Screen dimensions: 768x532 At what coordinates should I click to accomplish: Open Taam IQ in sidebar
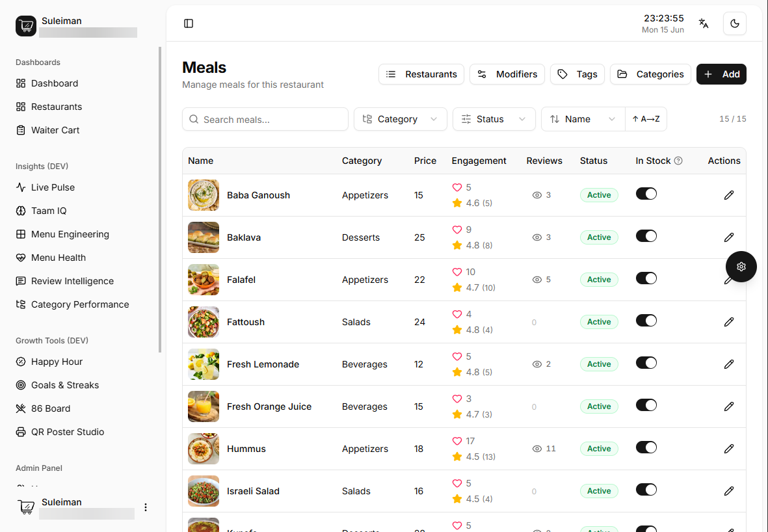[41, 211]
